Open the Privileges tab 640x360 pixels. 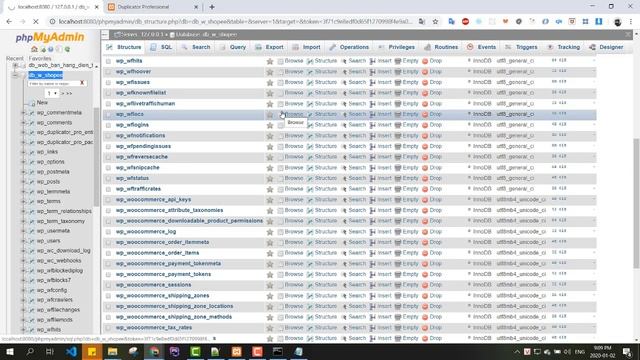[x=397, y=47]
